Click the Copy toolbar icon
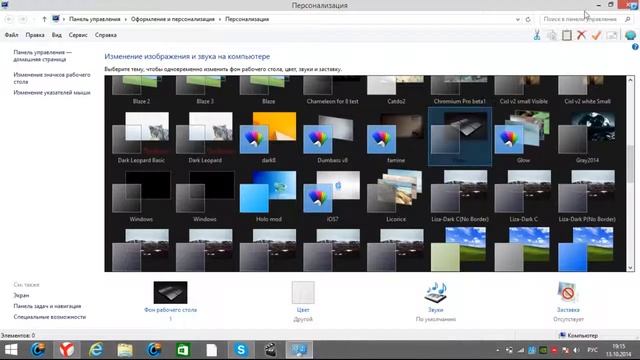This screenshot has height=360, width=640. (x=552, y=35)
